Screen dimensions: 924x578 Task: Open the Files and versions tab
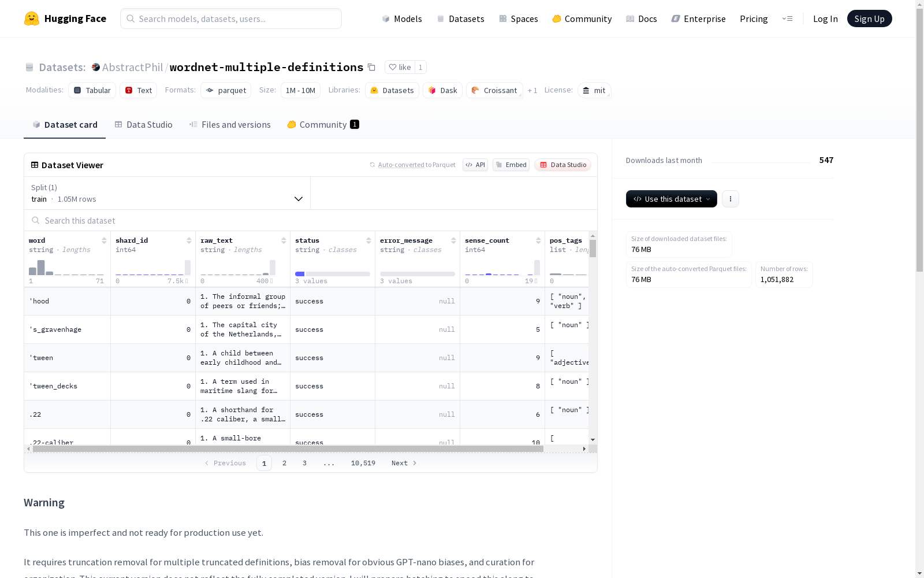coord(230,125)
